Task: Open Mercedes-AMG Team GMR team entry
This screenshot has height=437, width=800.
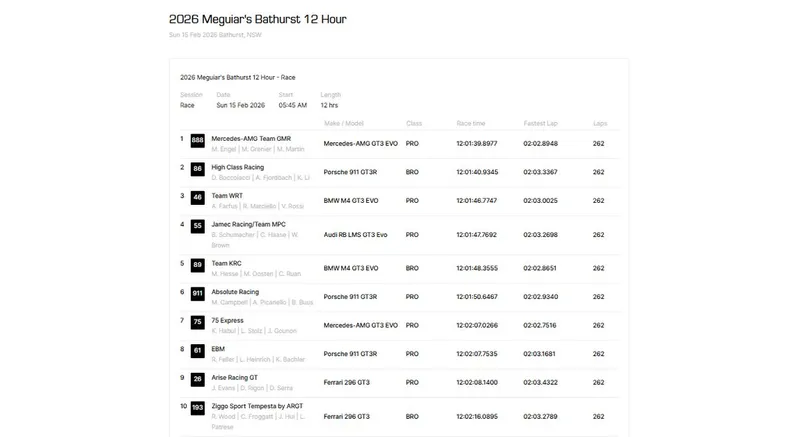Action: click(251, 139)
